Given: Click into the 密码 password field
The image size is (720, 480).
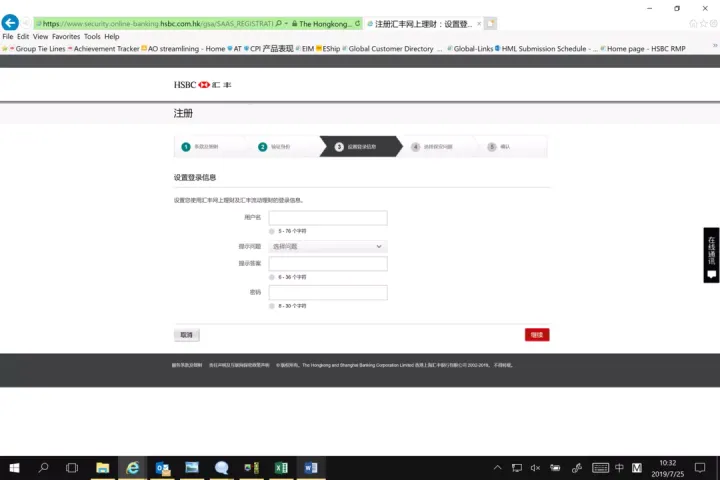Looking at the screenshot, I should tap(328, 293).
